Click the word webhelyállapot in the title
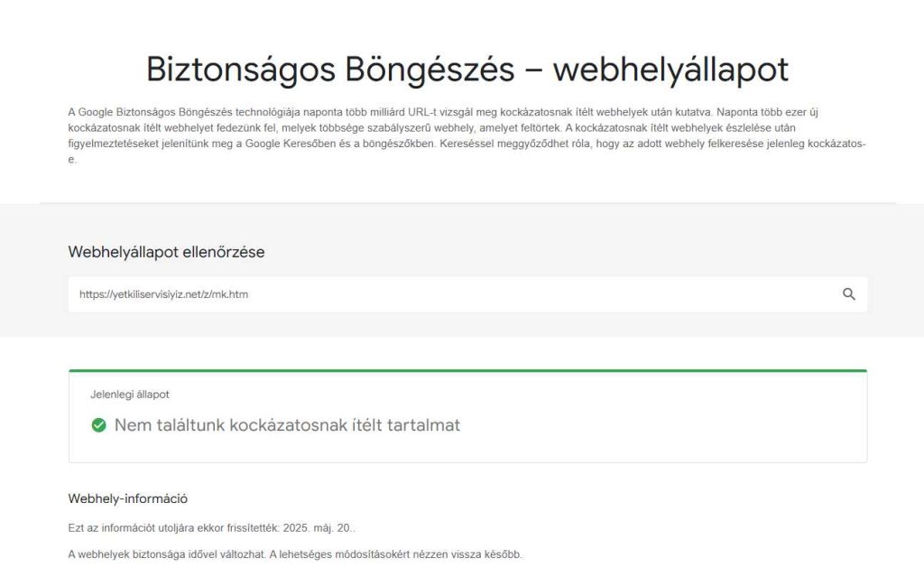This screenshot has height=568, width=924. click(x=670, y=70)
